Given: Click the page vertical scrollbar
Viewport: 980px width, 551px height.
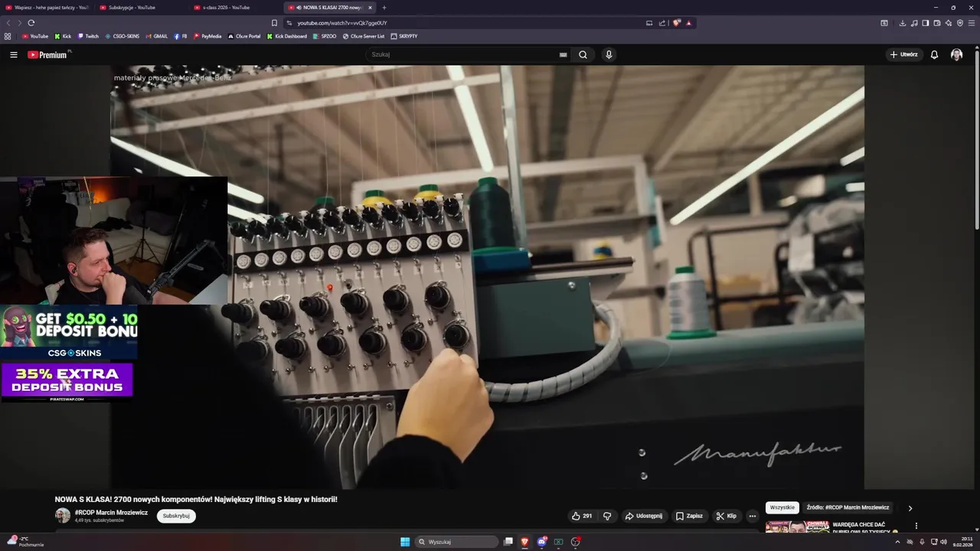Looking at the screenshot, I should 977,138.
